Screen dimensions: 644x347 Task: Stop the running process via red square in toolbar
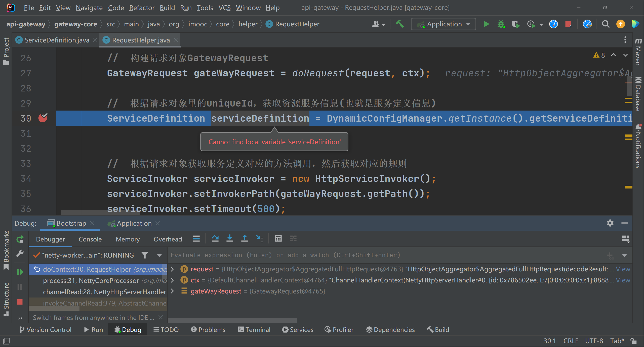tap(568, 24)
